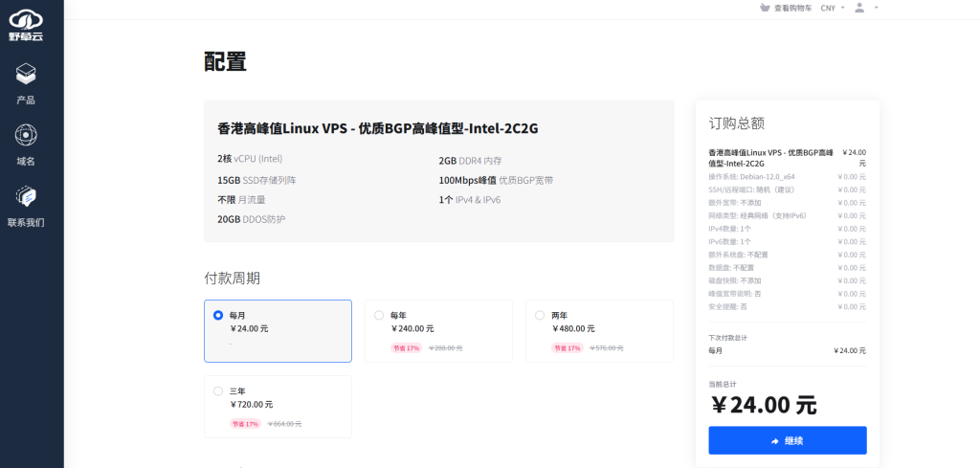980x468 pixels.
Task: Click the 联系我们 menu label
Action: [26, 222]
